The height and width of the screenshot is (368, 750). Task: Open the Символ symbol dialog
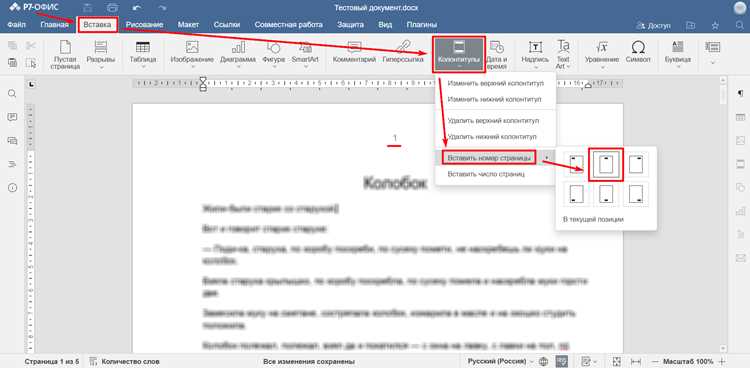point(638,53)
